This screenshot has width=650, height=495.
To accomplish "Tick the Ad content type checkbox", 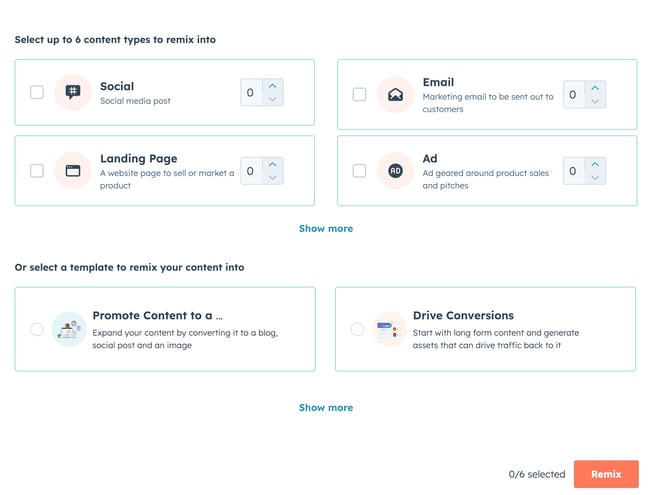I will point(359,170).
